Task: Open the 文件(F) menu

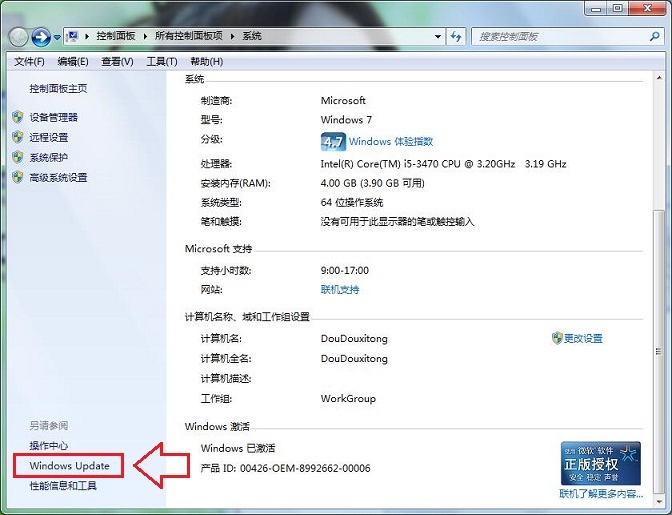Action: [x=29, y=62]
